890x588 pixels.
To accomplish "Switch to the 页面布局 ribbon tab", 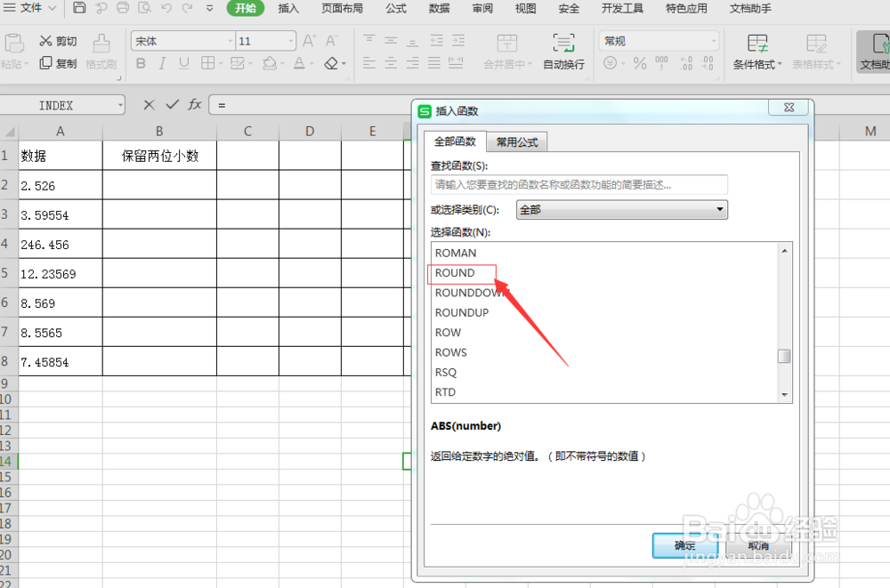I will tap(342, 9).
